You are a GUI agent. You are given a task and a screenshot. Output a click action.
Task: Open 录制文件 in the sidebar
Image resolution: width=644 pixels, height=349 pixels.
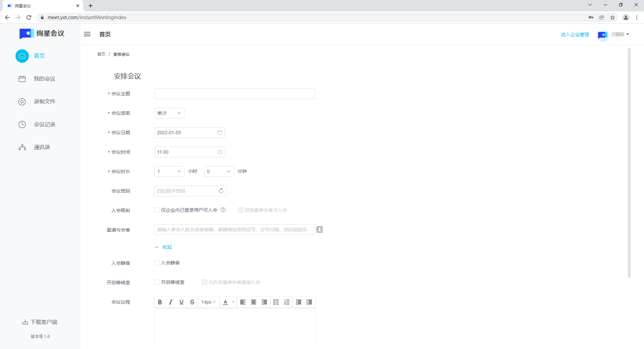click(37, 102)
